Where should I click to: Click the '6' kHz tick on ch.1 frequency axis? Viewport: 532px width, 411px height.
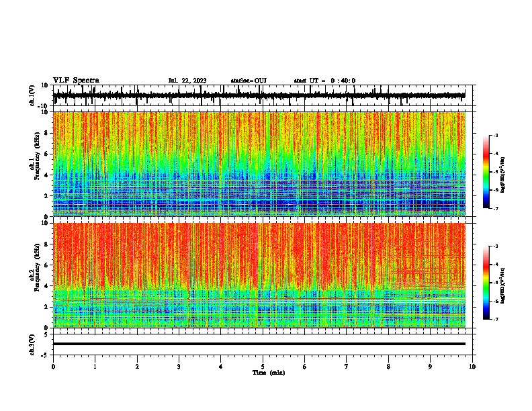click(46, 154)
